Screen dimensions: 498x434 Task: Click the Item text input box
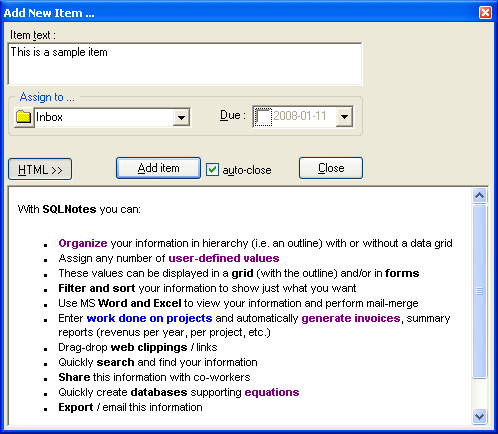[x=185, y=64]
